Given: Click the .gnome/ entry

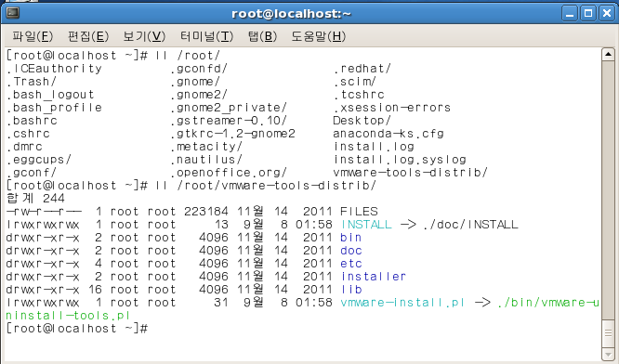Looking at the screenshot, I should 195,82.
